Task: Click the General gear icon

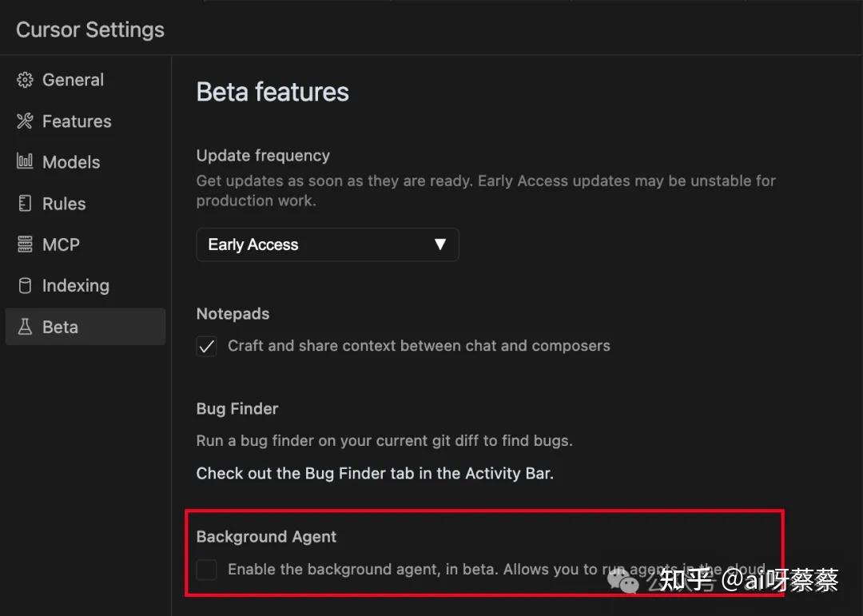Action: click(x=25, y=80)
